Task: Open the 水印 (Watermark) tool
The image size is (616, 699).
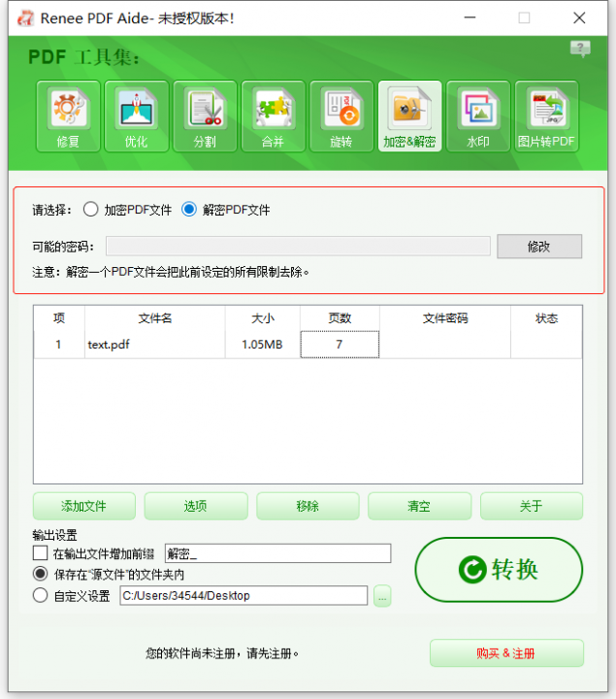Action: pyautogui.click(x=477, y=116)
